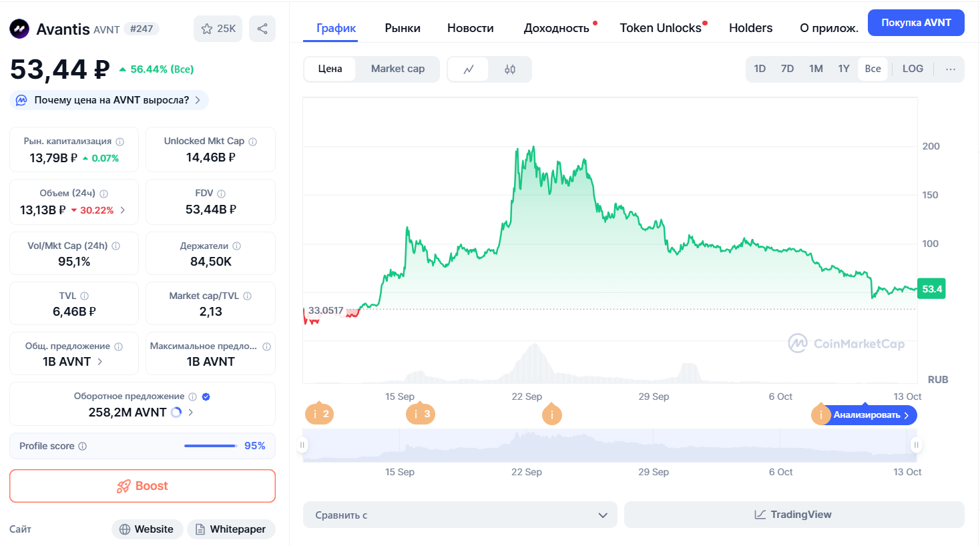This screenshot has width=980, height=546.
Task: Select the 7D time range
Action: tap(787, 69)
